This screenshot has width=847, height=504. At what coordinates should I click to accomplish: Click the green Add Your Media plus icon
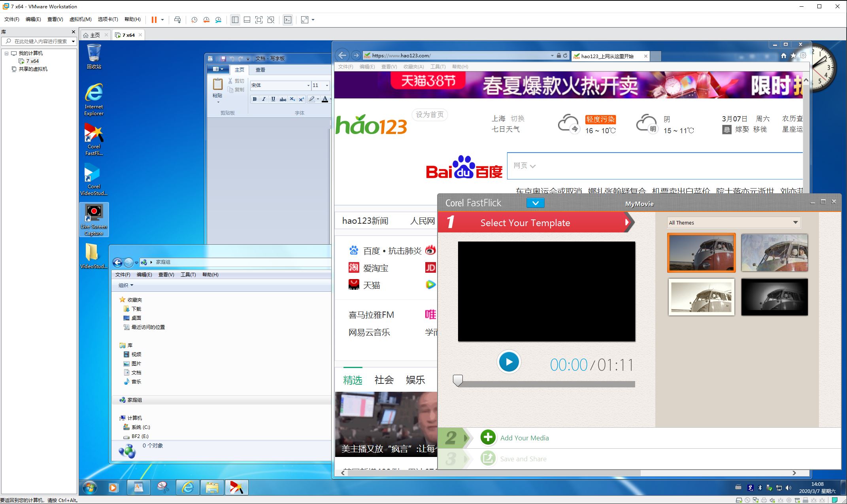pos(488,437)
